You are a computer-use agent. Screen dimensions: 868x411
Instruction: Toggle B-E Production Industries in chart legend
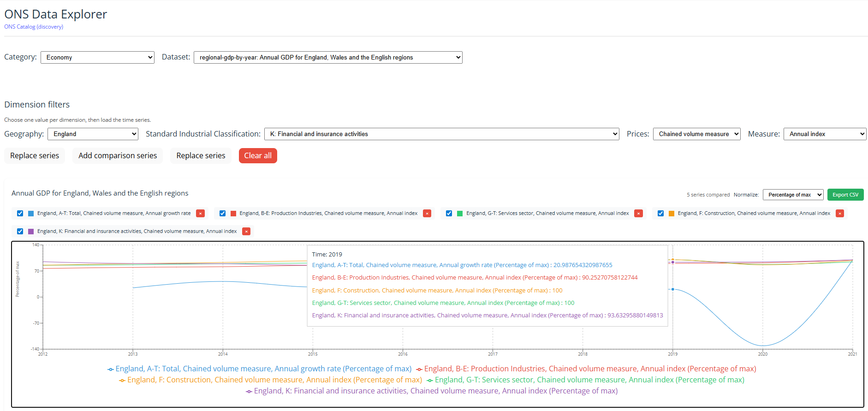click(586, 369)
